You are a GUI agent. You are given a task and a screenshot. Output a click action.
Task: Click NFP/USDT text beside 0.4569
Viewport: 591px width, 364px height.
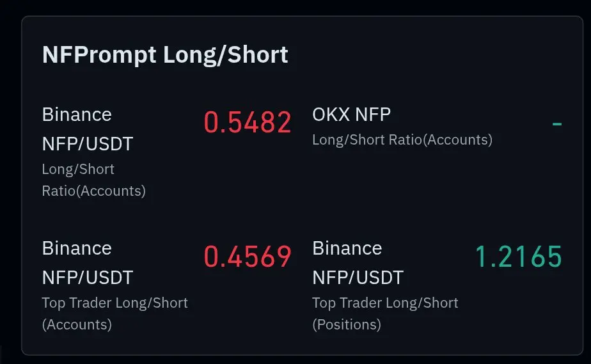point(88,278)
